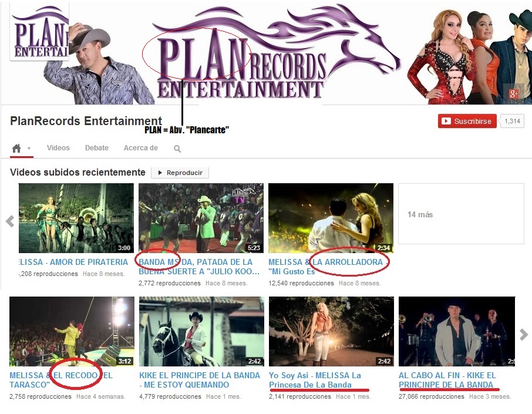
Task: Click the 3:12 duration badge
Action: tap(124, 361)
